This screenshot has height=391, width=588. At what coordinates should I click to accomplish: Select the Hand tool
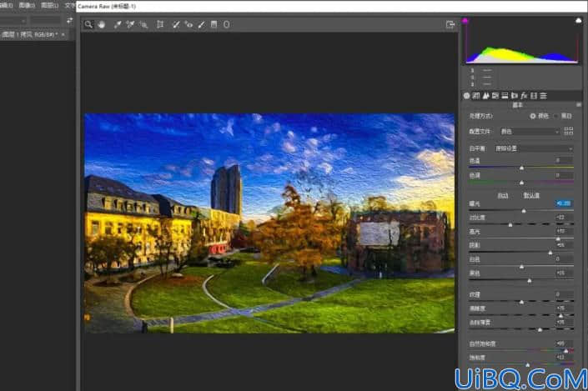(x=102, y=24)
